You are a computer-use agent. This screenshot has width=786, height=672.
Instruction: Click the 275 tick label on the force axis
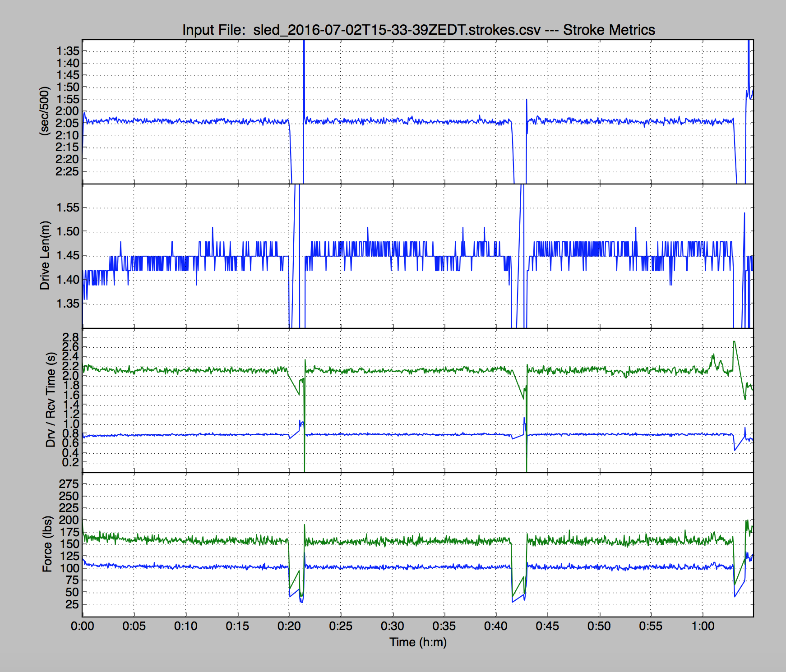69,484
